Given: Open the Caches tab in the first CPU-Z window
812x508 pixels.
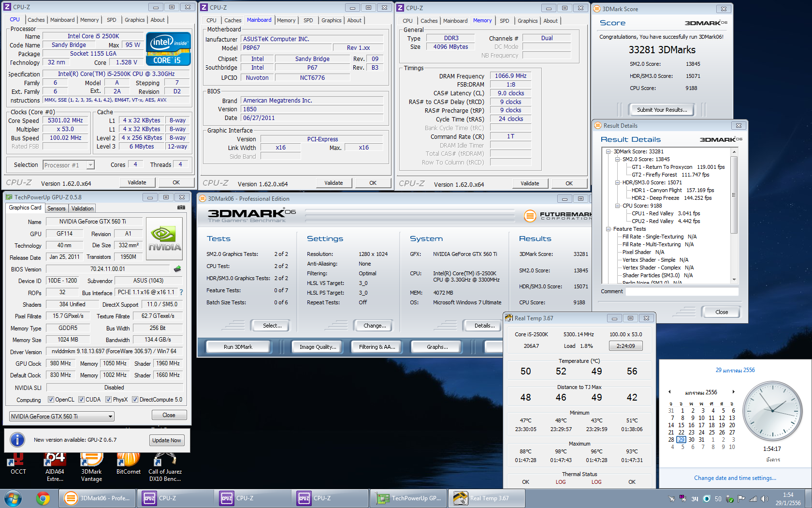Looking at the screenshot, I should coord(36,20).
